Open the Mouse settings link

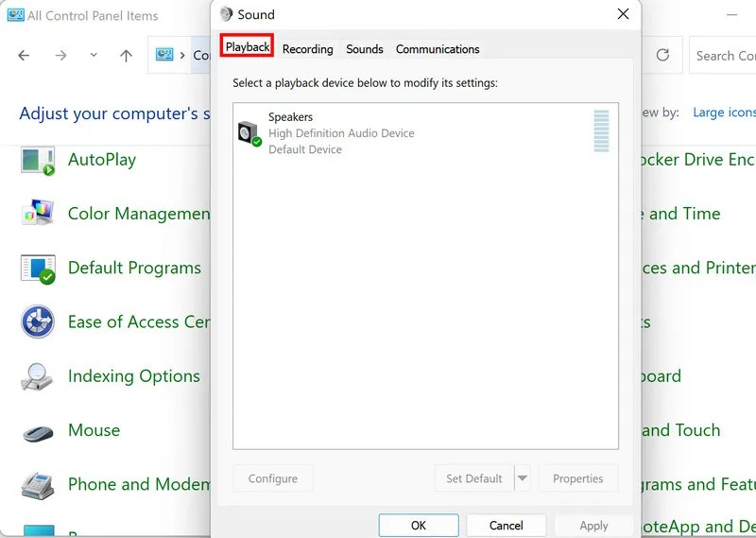coord(94,430)
